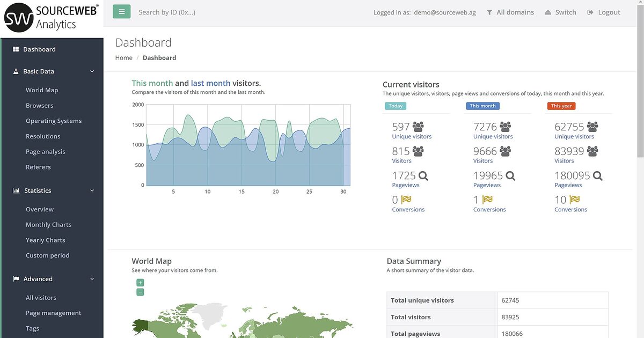Screen dimensions: 644x338
Task: Open Monthly Charts
Action: tap(48, 225)
